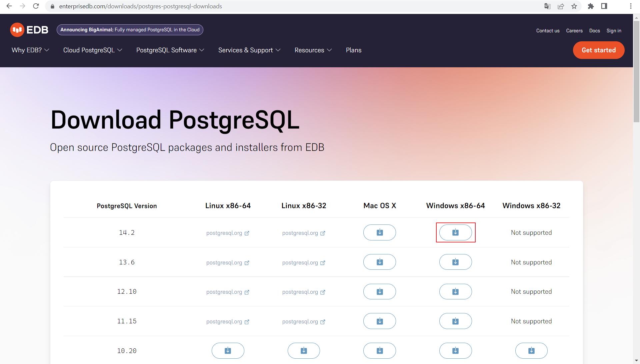This screenshot has height=364, width=640.
Task: Open the Docs link
Action: pos(594,31)
